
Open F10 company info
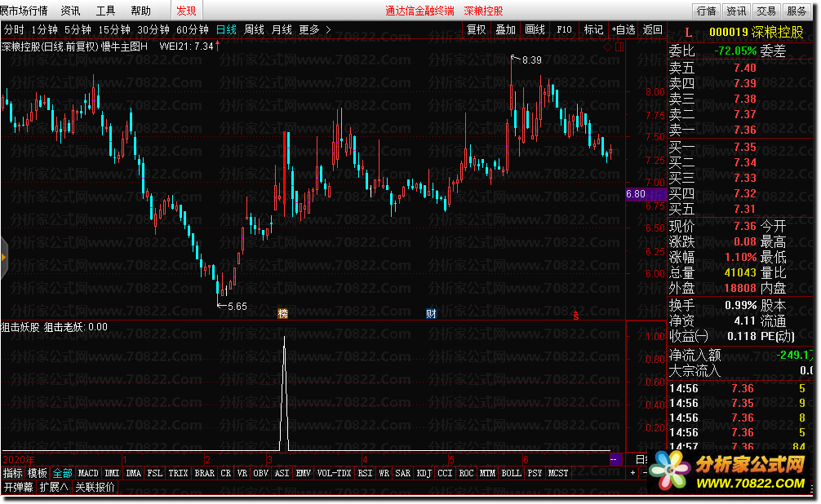click(564, 30)
